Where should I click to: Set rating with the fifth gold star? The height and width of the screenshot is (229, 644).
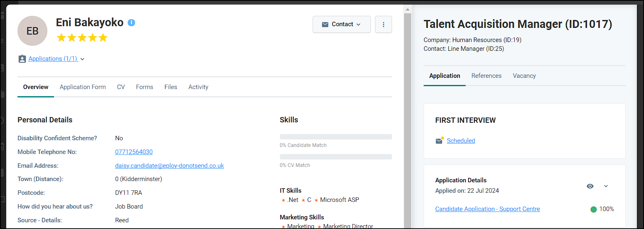[103, 38]
